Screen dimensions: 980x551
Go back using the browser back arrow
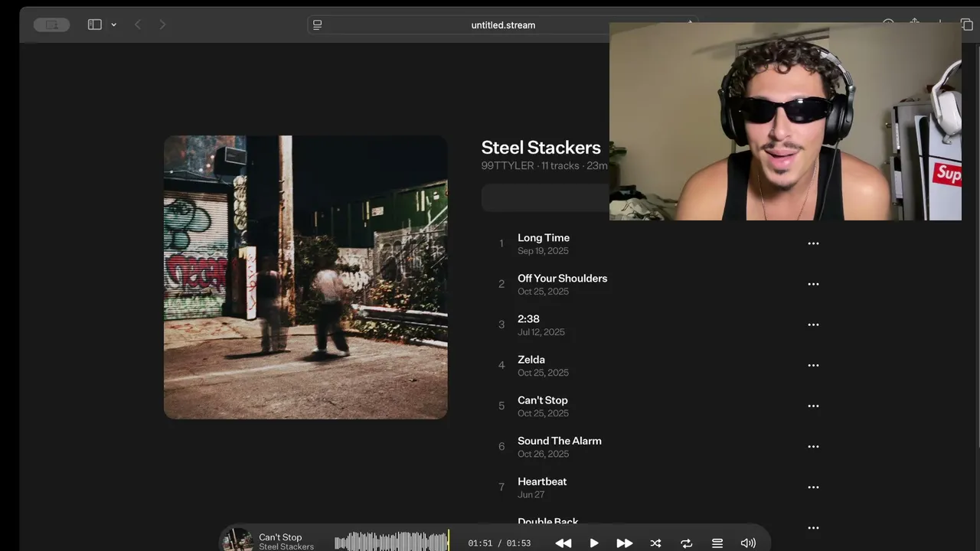[x=138, y=24]
